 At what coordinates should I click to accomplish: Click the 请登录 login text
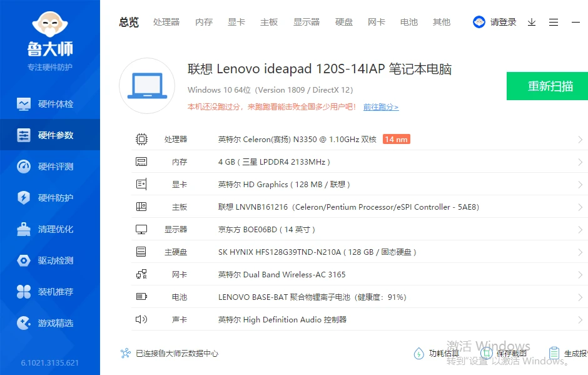(504, 22)
